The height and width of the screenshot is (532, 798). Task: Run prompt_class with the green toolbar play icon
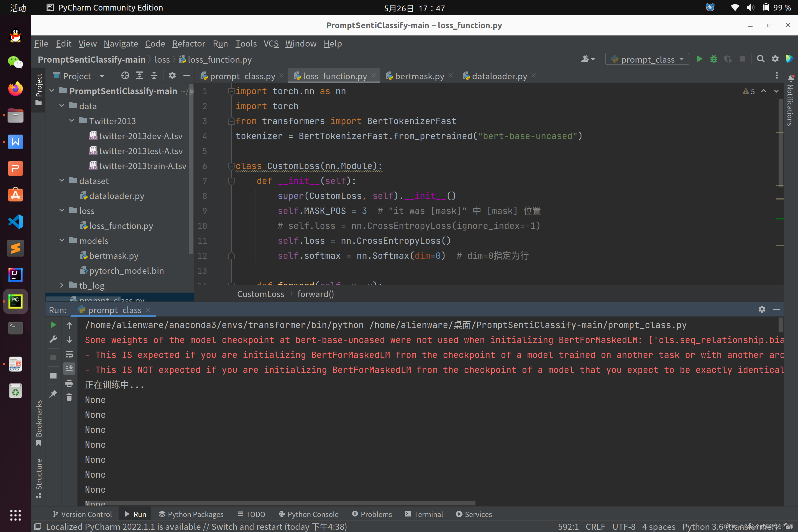pos(699,59)
